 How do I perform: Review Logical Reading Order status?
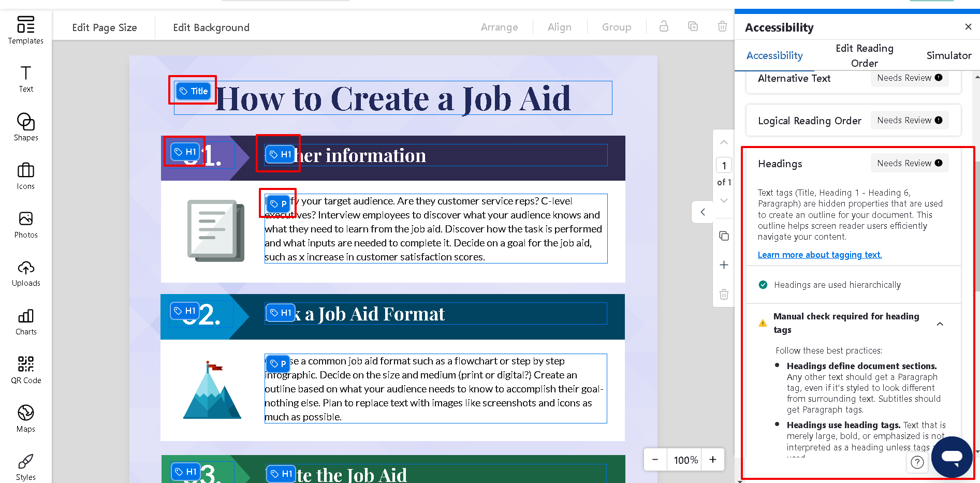pyautogui.click(x=910, y=120)
